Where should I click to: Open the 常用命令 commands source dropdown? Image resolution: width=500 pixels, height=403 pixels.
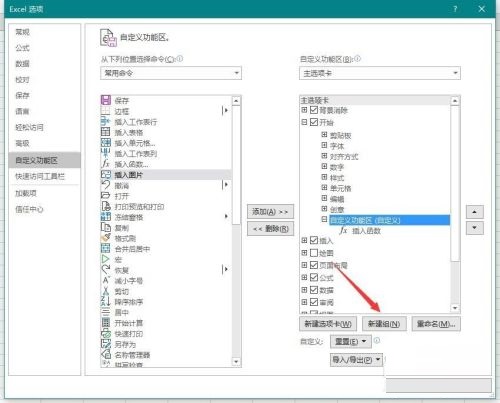171,73
